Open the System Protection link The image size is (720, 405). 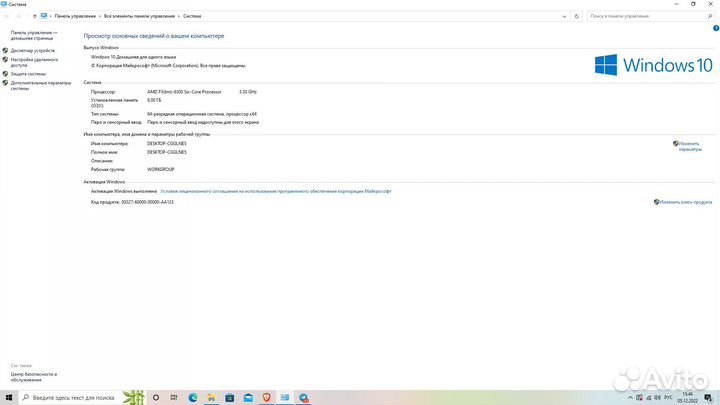28,74
